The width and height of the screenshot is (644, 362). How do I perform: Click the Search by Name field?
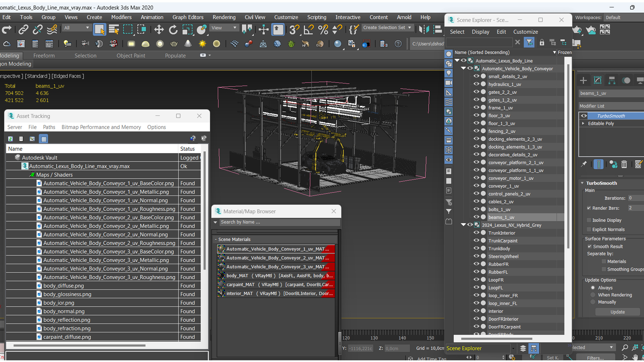click(x=279, y=222)
